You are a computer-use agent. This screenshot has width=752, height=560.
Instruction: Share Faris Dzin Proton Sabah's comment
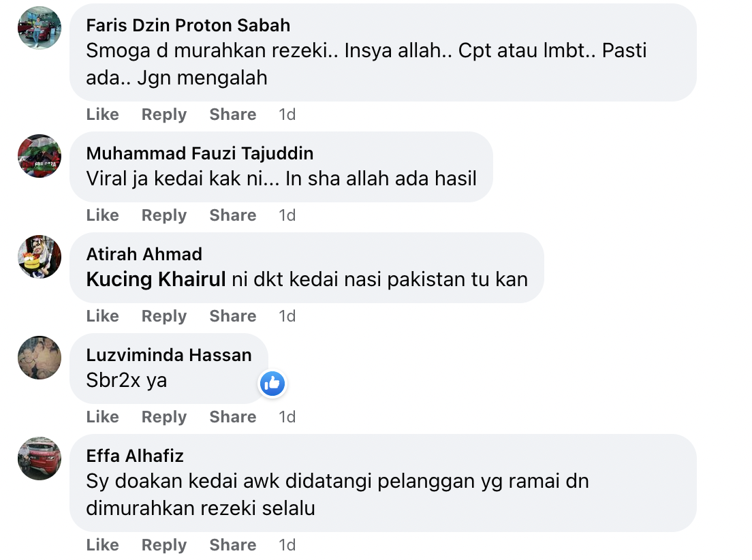coord(233,114)
